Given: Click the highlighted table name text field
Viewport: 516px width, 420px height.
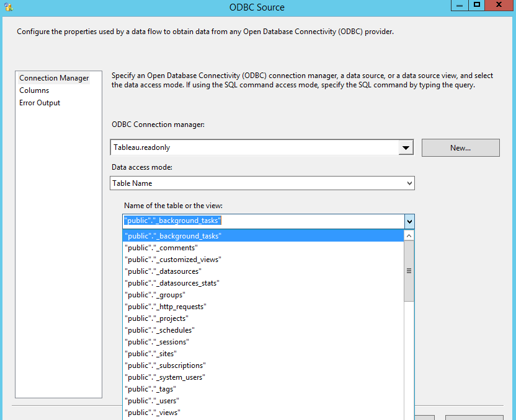Looking at the screenshot, I should 264,221.
